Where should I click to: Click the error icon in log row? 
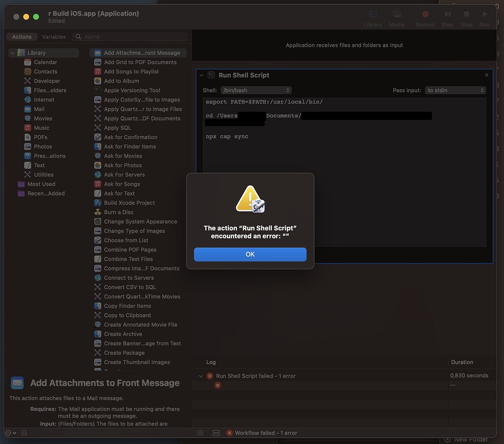pyautogui.click(x=218, y=385)
